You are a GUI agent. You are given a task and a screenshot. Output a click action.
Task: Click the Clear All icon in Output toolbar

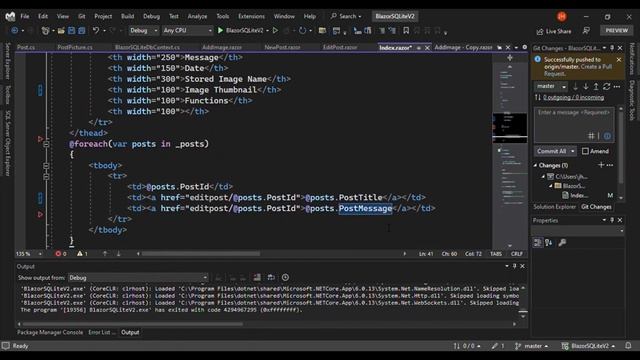[257, 278]
